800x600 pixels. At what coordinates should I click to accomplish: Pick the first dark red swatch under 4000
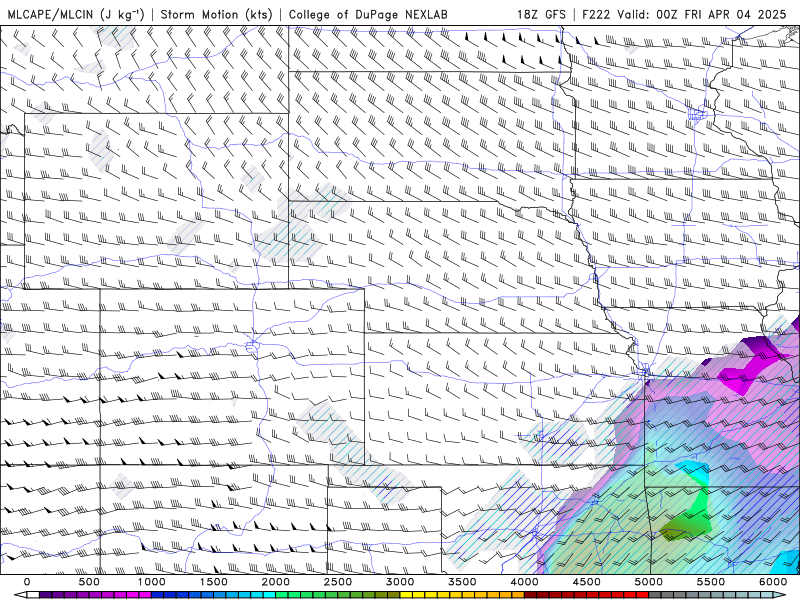[x=531, y=595]
